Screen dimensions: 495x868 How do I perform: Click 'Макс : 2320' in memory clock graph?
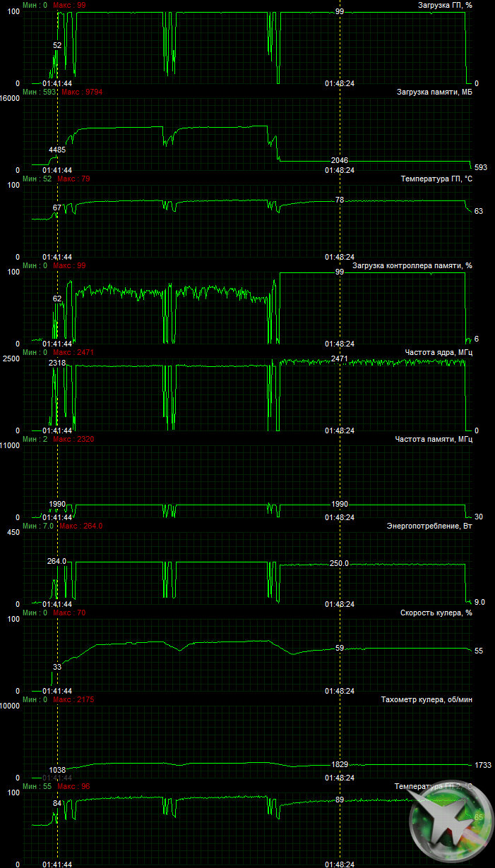pos(73,439)
